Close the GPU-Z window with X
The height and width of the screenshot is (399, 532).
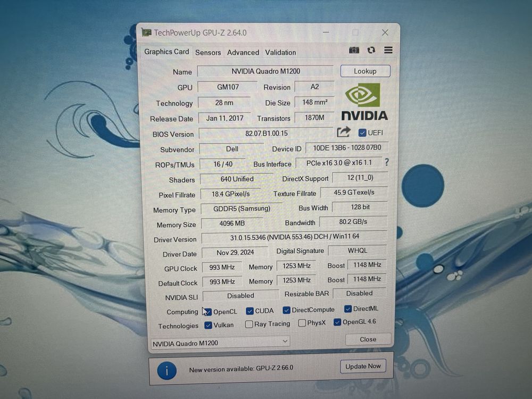385,32
